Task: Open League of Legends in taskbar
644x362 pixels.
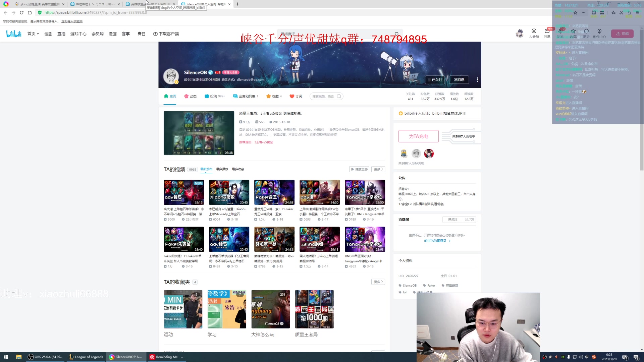Action: coord(86,357)
